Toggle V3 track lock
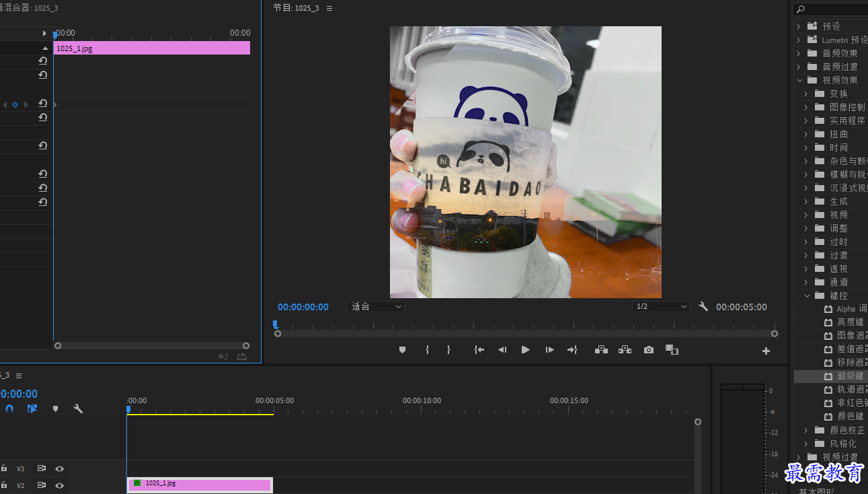The height and width of the screenshot is (494, 868). click(4, 468)
